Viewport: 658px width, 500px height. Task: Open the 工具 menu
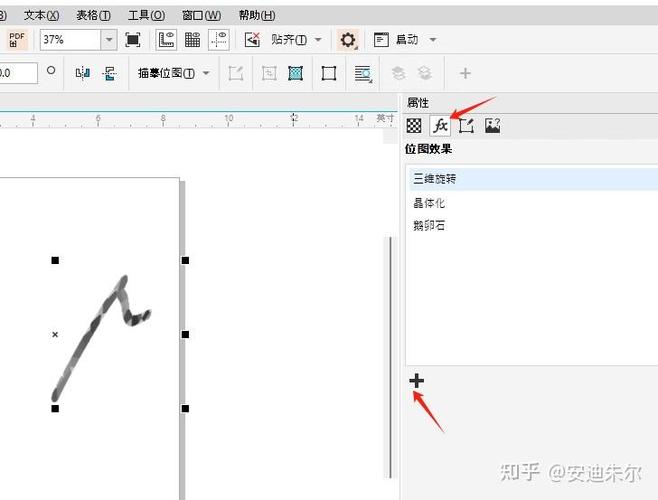click(x=146, y=16)
